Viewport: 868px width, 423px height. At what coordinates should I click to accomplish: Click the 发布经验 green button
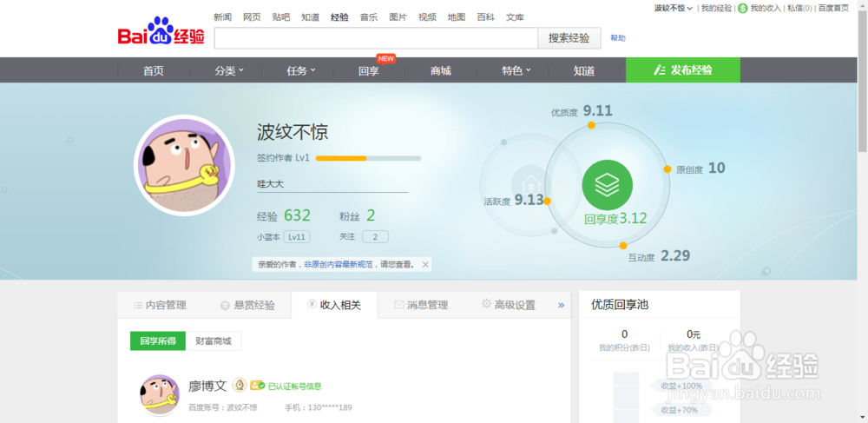coord(682,69)
